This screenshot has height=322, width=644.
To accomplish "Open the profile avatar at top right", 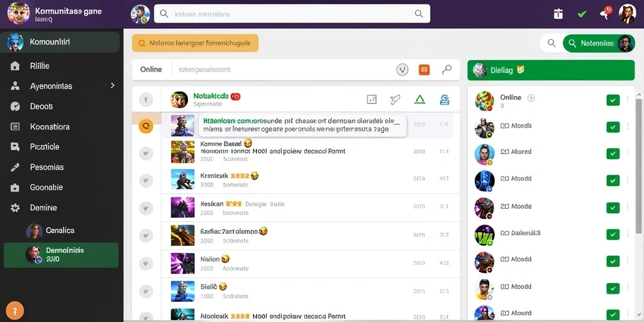I will (x=627, y=14).
